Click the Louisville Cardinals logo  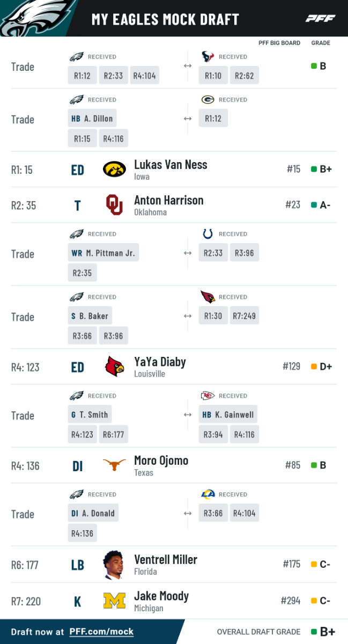(x=114, y=367)
